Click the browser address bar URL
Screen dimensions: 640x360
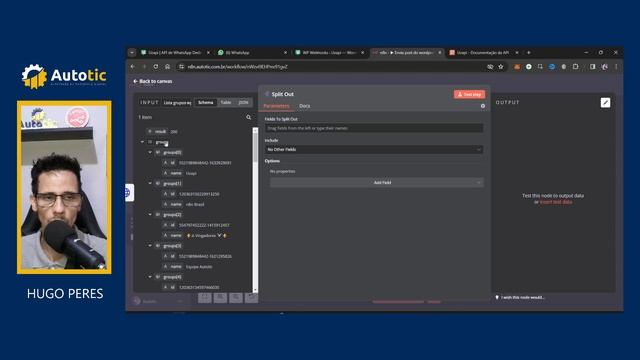click(238, 67)
